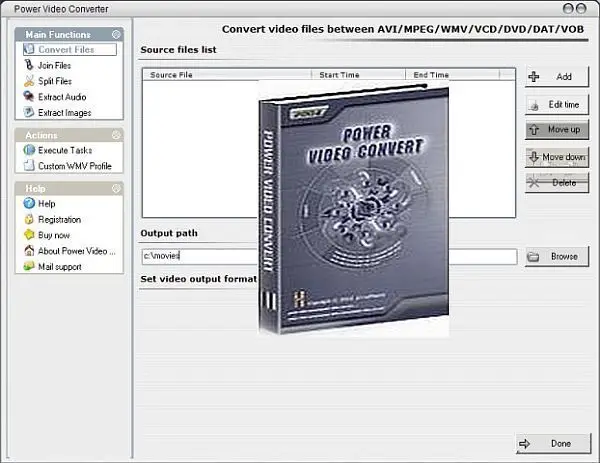
Task: Follow the Buy now link
Action: pos(54,235)
